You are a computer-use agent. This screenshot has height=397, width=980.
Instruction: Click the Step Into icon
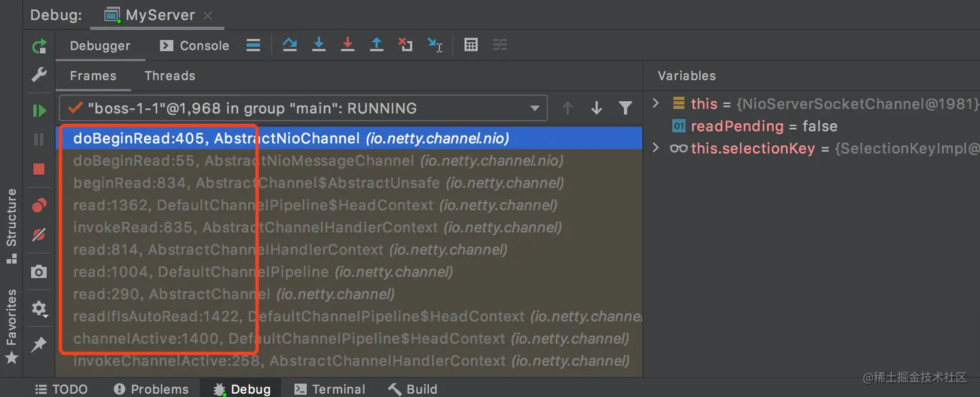[x=319, y=45]
